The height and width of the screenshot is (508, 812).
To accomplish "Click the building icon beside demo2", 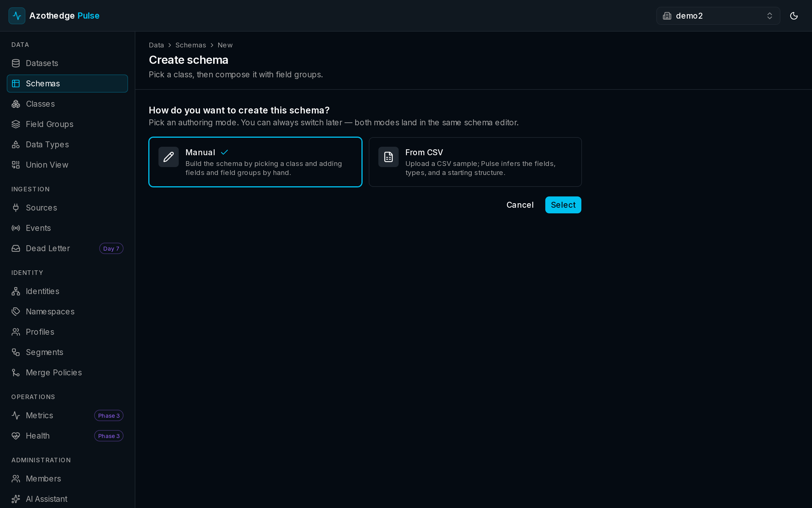I will (667, 16).
